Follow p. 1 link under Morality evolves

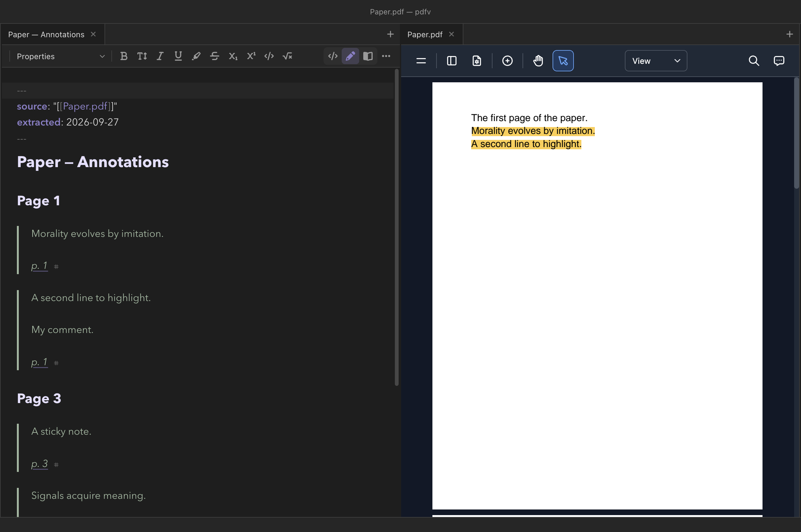(x=39, y=266)
